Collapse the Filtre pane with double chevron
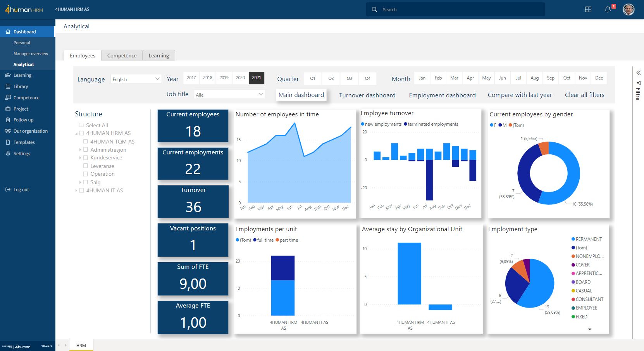This screenshot has height=351, width=644. pyautogui.click(x=638, y=73)
